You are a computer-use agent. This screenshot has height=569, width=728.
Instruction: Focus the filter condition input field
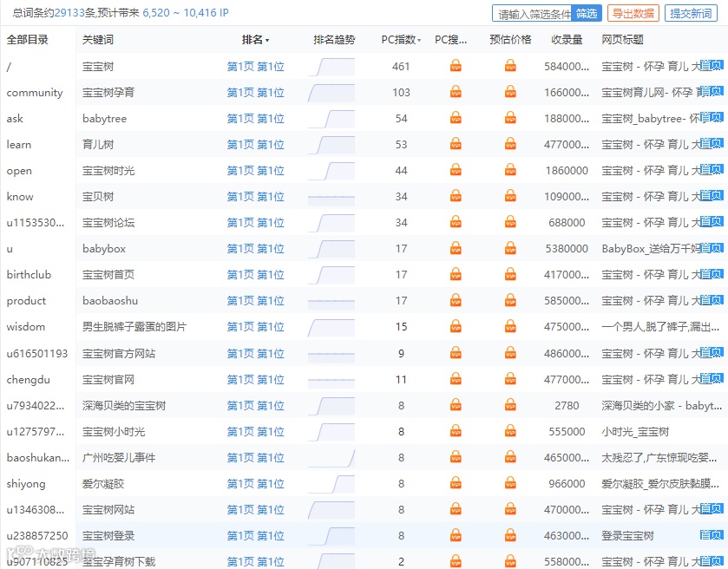pos(532,14)
